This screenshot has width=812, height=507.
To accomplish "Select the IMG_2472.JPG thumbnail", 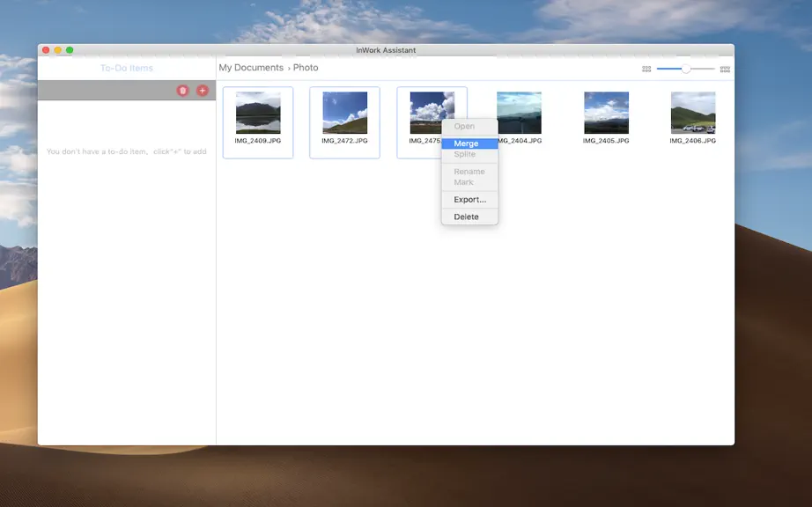I will coord(344,122).
